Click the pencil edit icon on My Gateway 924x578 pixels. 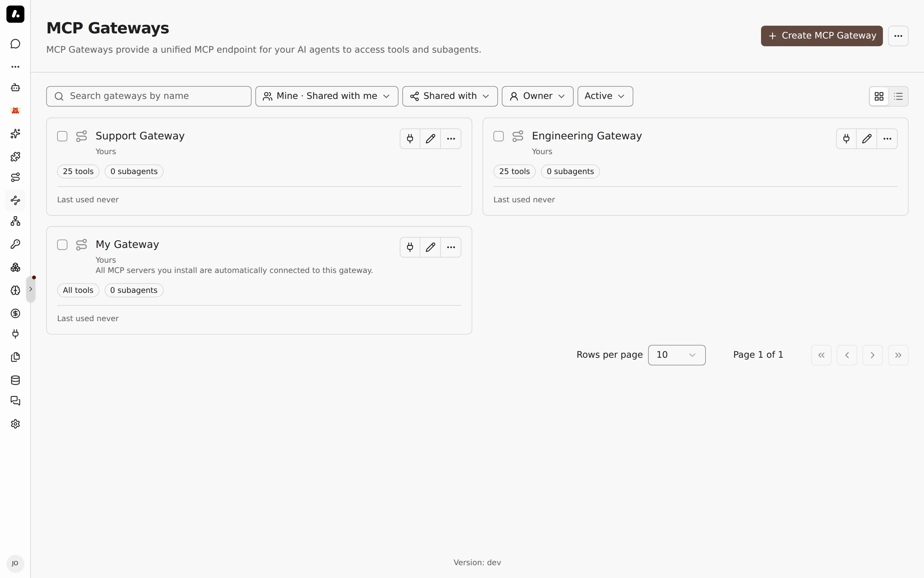430,247
